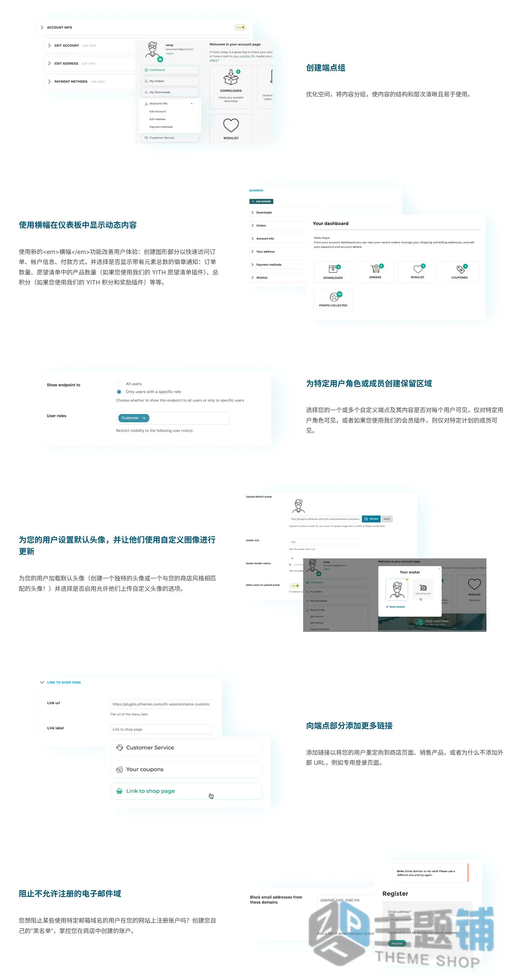Click the Points Collected star icon with badge 135
Viewport: 505px width, 980px height.
pyautogui.click(x=334, y=297)
